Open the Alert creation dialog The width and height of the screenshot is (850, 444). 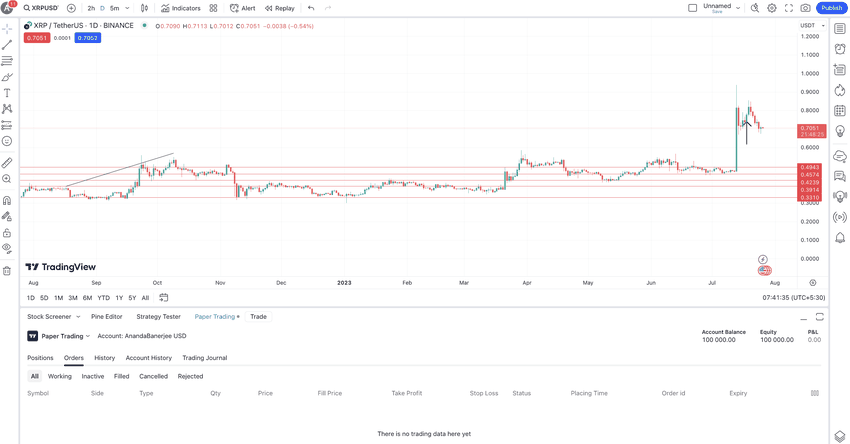coord(243,8)
